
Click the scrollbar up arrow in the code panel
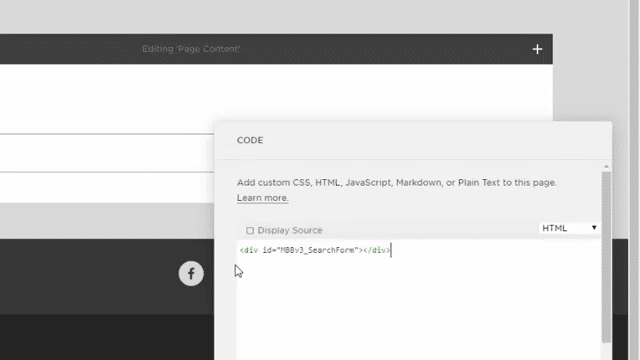(x=606, y=167)
